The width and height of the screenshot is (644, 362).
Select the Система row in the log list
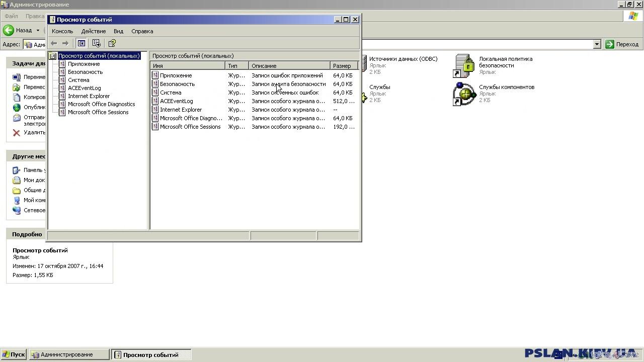171,93
